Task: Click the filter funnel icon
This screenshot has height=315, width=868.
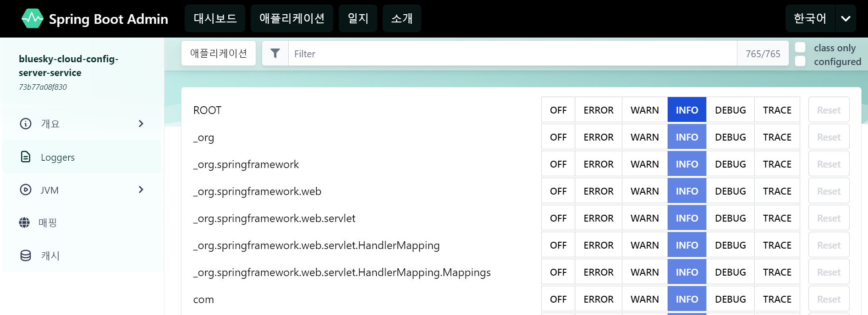Action: (275, 54)
